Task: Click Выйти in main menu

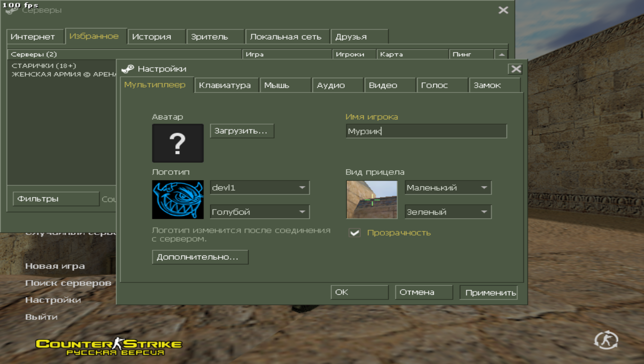Action: pyautogui.click(x=41, y=317)
